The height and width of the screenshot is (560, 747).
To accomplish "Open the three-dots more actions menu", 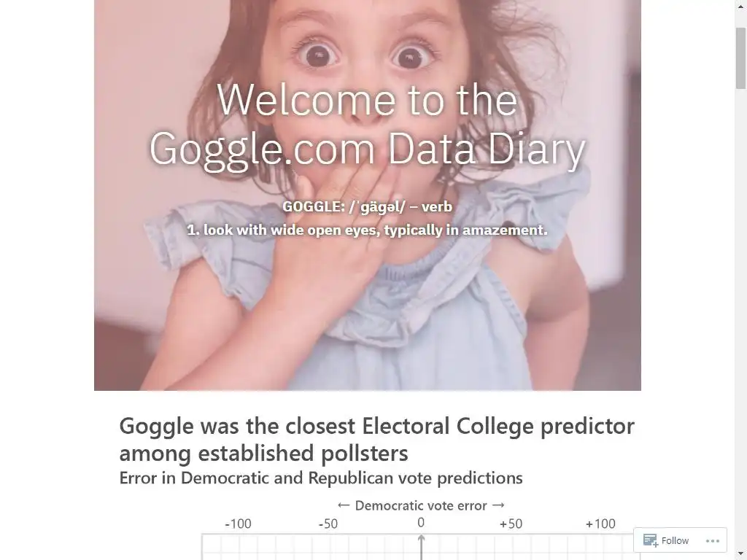I will tap(712, 540).
